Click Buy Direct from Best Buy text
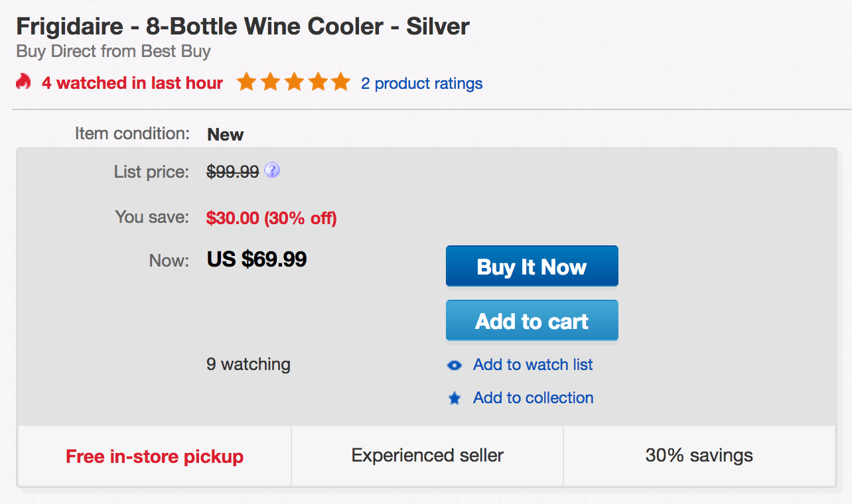852x504 pixels. (x=113, y=51)
